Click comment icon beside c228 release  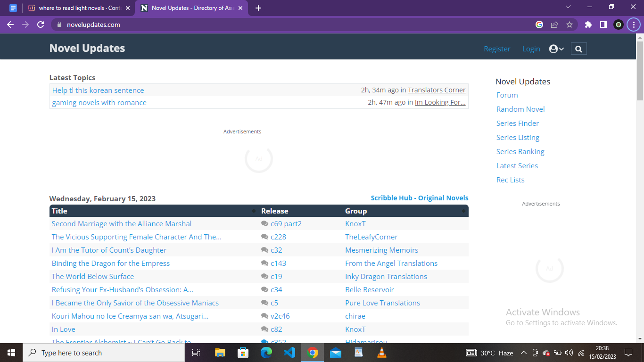[x=264, y=237]
